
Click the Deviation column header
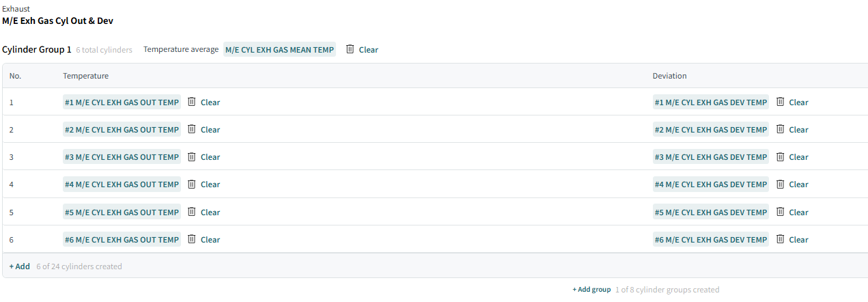[670, 76]
